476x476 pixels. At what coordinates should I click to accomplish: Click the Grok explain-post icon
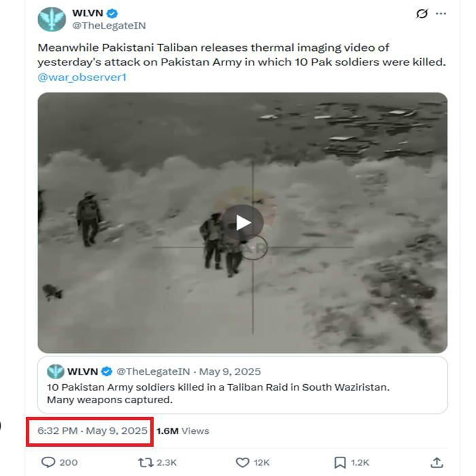pos(422,14)
